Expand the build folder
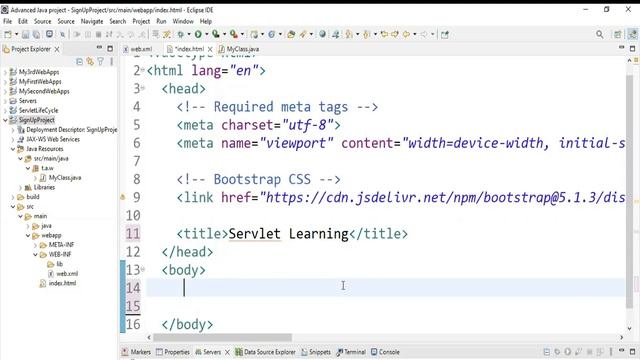This screenshot has width=640, height=360. coord(13,197)
